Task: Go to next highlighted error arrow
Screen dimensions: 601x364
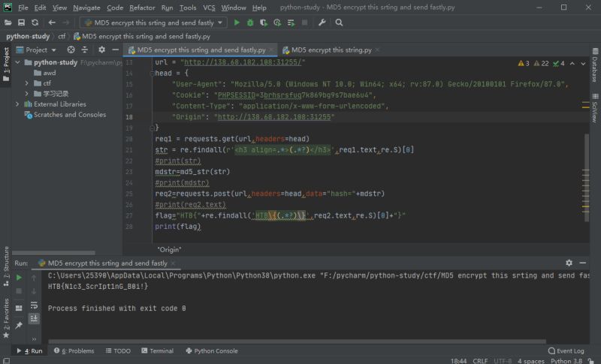Action: pos(583,64)
